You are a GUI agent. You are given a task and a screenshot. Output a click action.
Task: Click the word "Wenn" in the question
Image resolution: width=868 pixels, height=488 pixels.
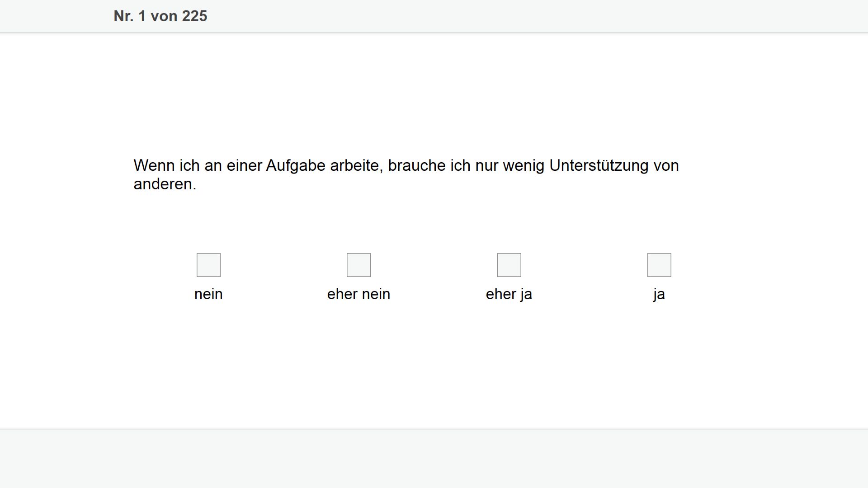click(x=154, y=165)
